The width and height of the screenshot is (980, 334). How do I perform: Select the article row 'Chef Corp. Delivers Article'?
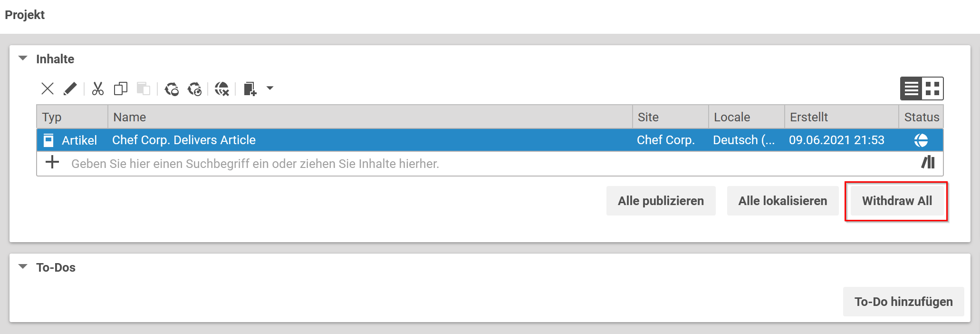click(x=333, y=140)
